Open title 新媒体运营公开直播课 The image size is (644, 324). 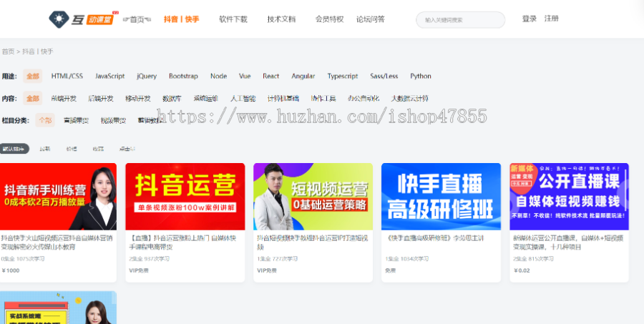568,242
